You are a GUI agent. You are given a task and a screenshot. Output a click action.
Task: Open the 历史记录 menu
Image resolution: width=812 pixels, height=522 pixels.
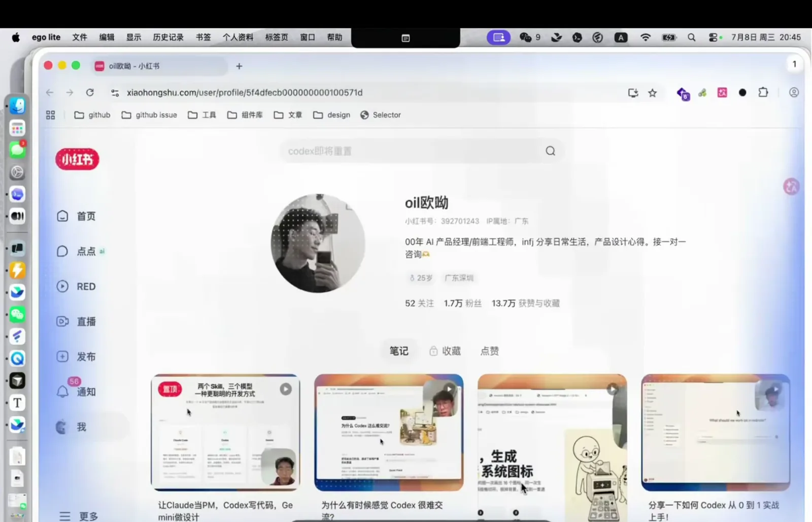click(x=168, y=37)
